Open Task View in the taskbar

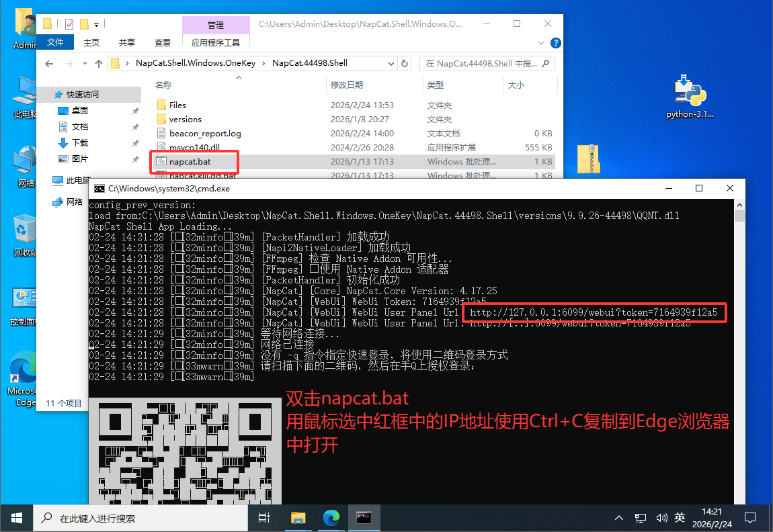(x=264, y=518)
